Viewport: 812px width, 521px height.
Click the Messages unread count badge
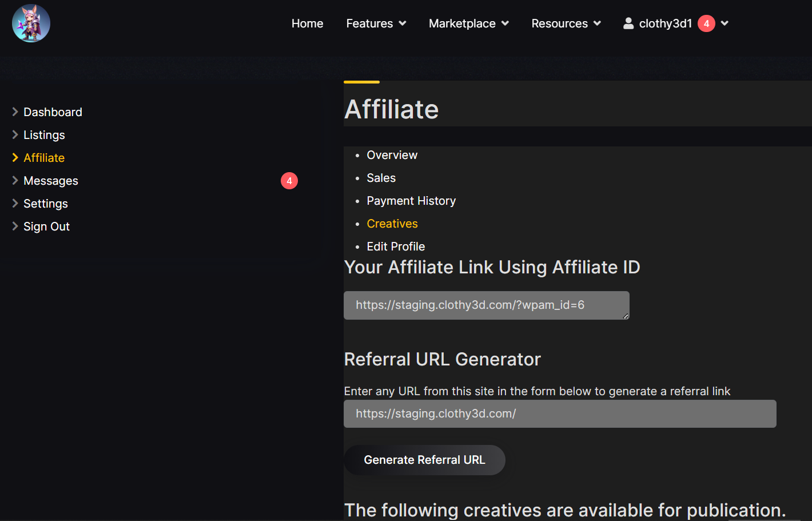(x=289, y=181)
